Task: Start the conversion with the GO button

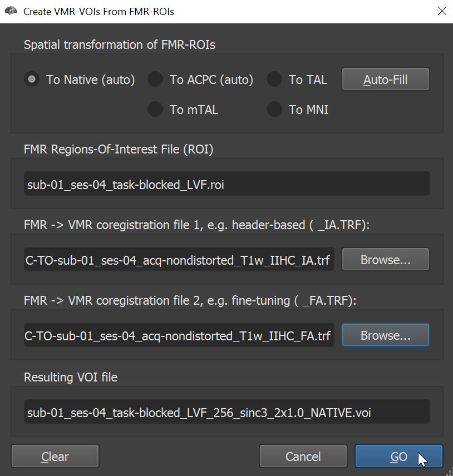Action: 399,457
